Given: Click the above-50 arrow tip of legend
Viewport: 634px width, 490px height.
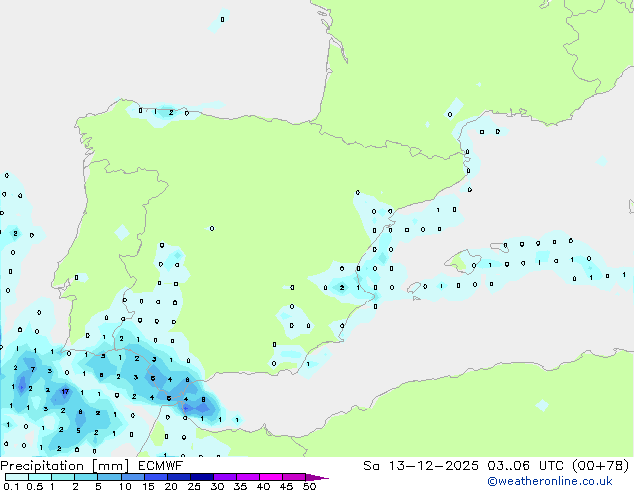Looking at the screenshot, I should click(317, 477).
